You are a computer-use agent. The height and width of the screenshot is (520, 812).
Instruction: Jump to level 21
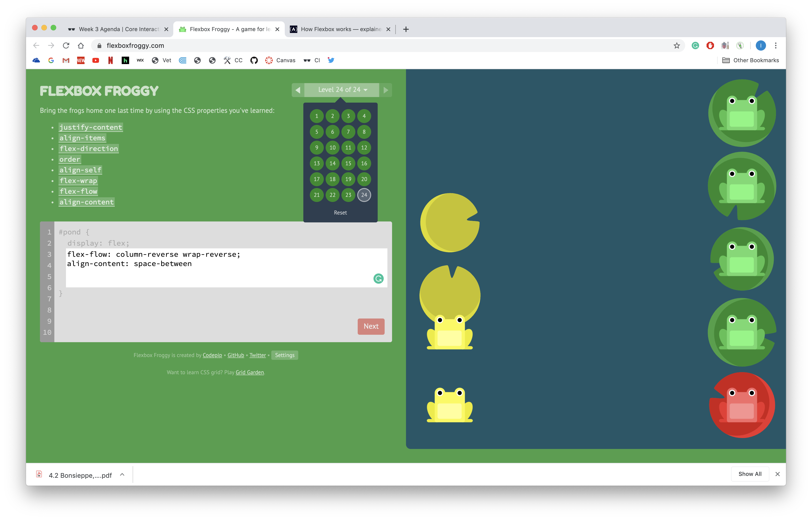click(317, 195)
